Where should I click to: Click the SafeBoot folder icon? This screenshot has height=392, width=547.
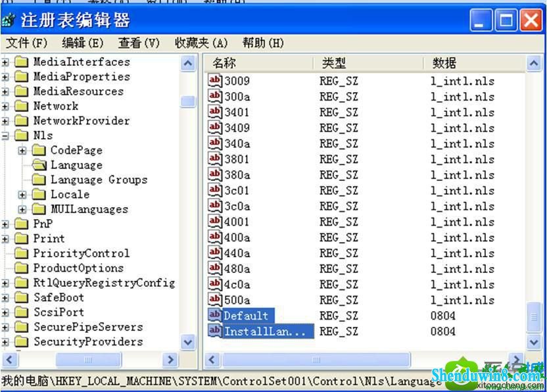tap(22, 297)
